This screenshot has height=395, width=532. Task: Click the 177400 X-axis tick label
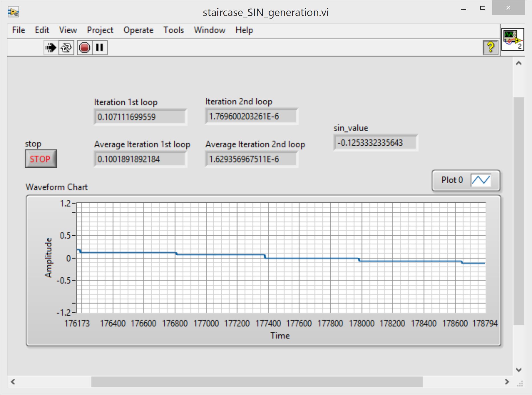pyautogui.click(x=268, y=323)
